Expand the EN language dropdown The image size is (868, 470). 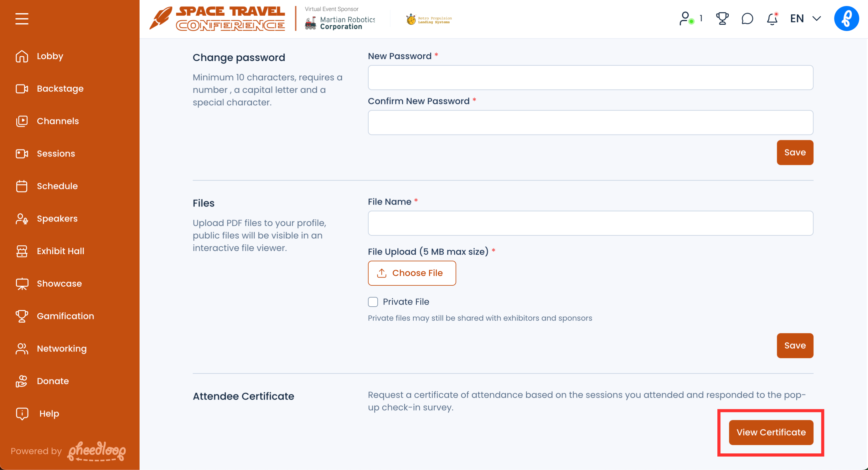tap(805, 18)
